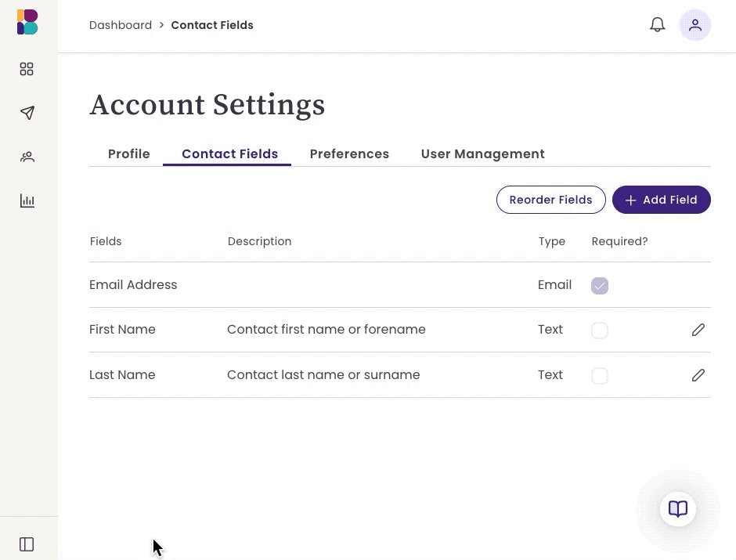Image resolution: width=736 pixels, height=560 pixels.
Task: Open the bar chart reports icon
Action: point(27,201)
